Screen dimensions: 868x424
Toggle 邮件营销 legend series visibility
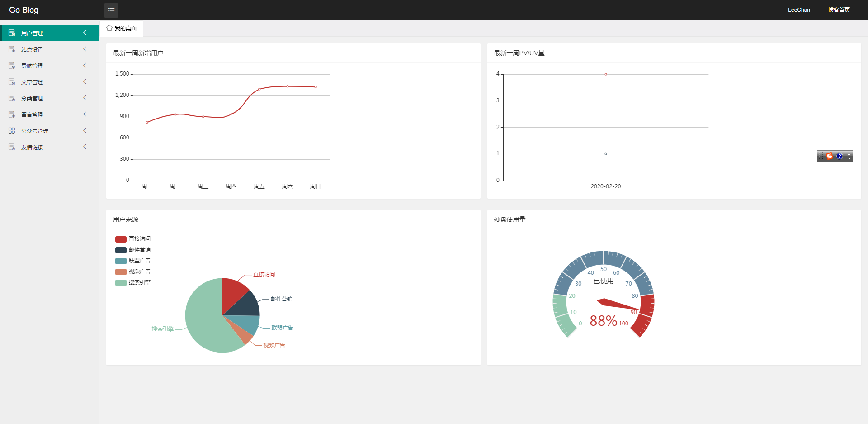coord(133,250)
